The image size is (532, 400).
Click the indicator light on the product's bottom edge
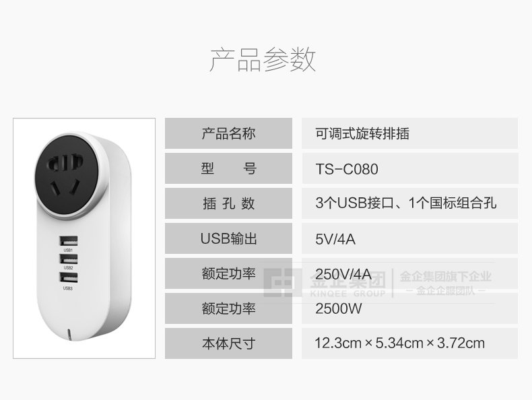[69, 334]
